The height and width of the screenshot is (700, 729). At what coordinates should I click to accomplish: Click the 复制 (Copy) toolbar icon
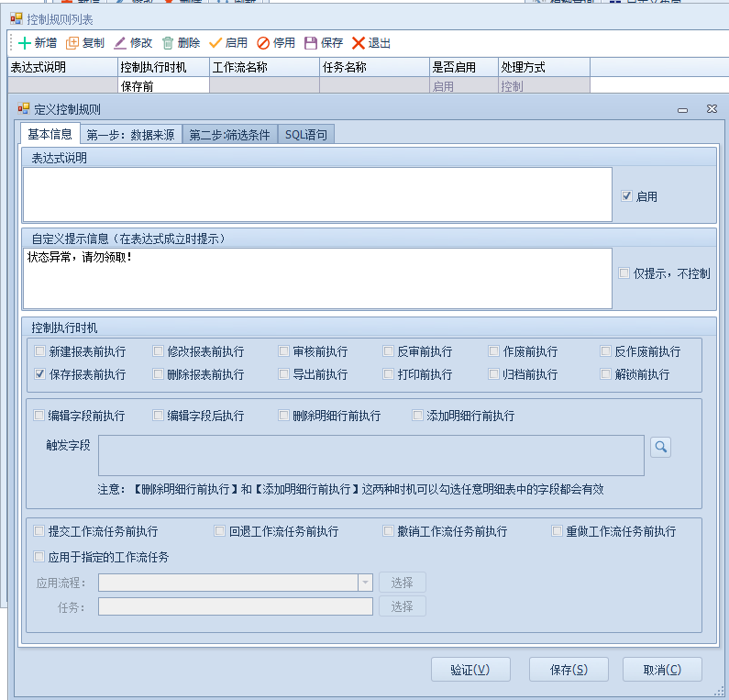[72, 43]
